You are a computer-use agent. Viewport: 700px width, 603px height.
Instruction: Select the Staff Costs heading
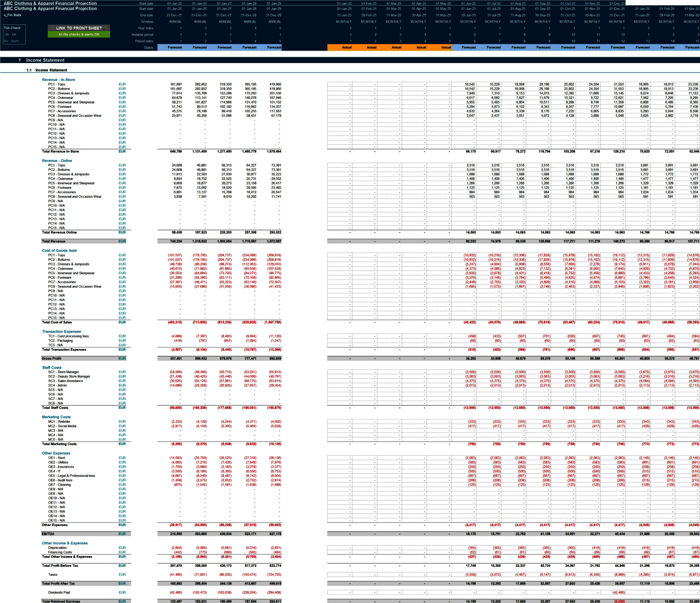coord(52,368)
